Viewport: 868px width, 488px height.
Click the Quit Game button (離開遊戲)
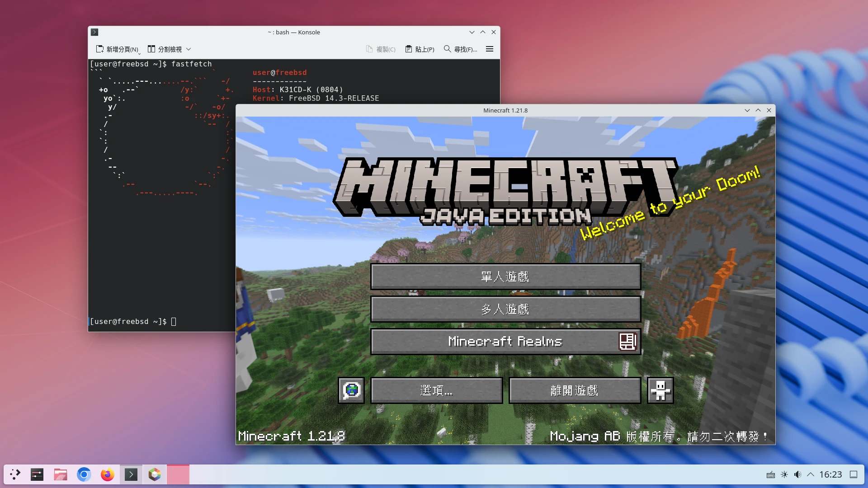coord(575,390)
